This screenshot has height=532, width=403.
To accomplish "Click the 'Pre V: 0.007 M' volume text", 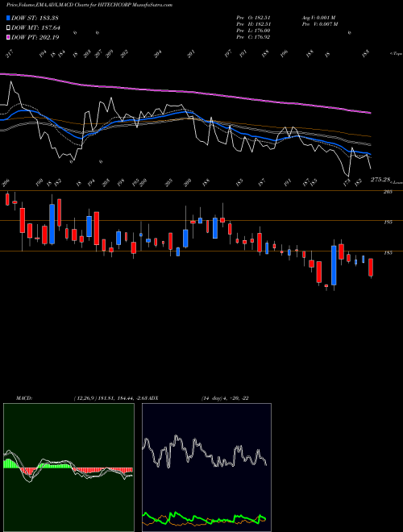I will (319, 24).
